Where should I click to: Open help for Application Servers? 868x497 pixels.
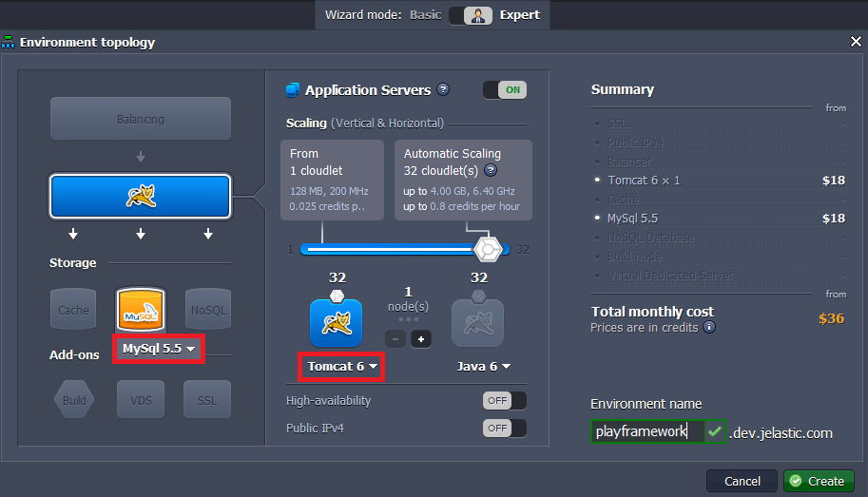443,89
